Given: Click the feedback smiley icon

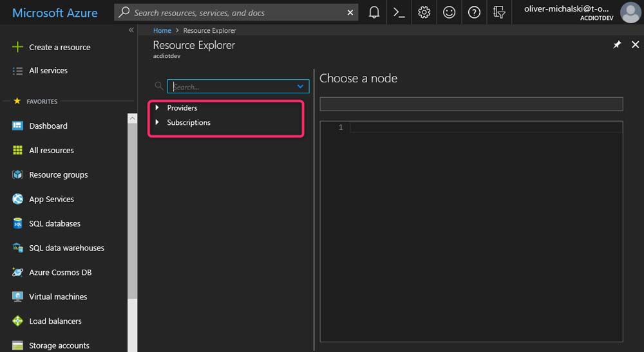Looking at the screenshot, I should pyautogui.click(x=449, y=12).
